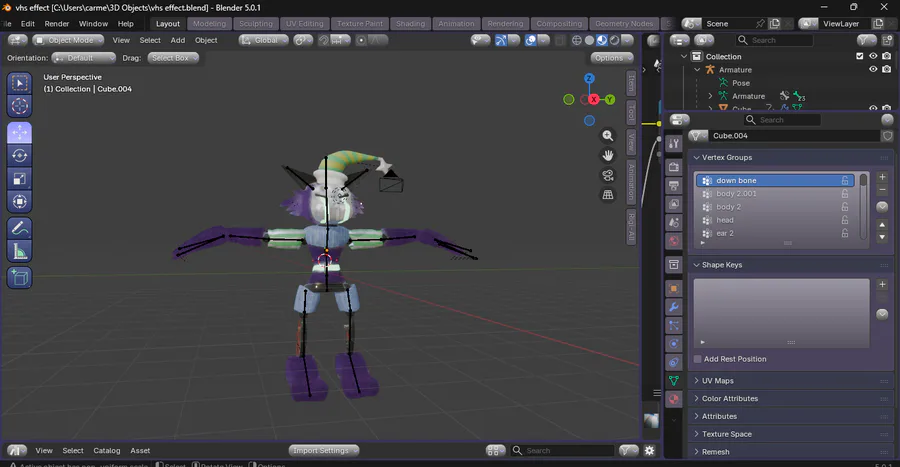Viewport: 900px width, 467px height.
Task: Click the Import Settings button
Action: (324, 450)
